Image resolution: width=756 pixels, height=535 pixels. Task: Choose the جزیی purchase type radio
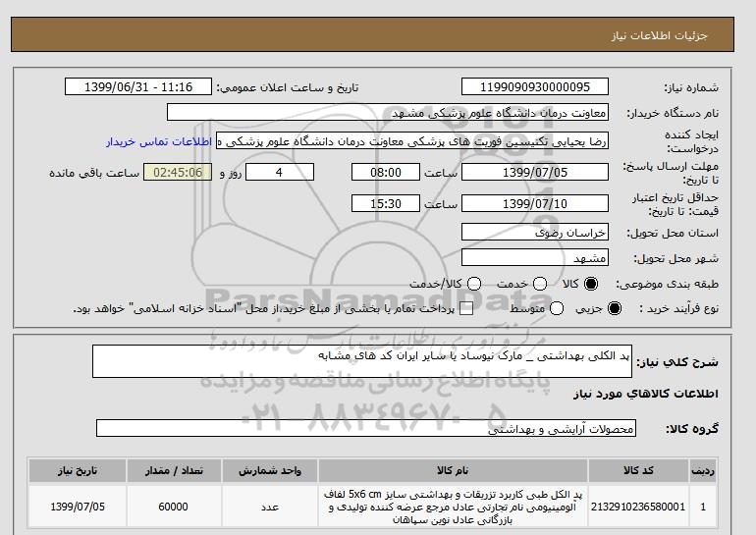(x=615, y=308)
